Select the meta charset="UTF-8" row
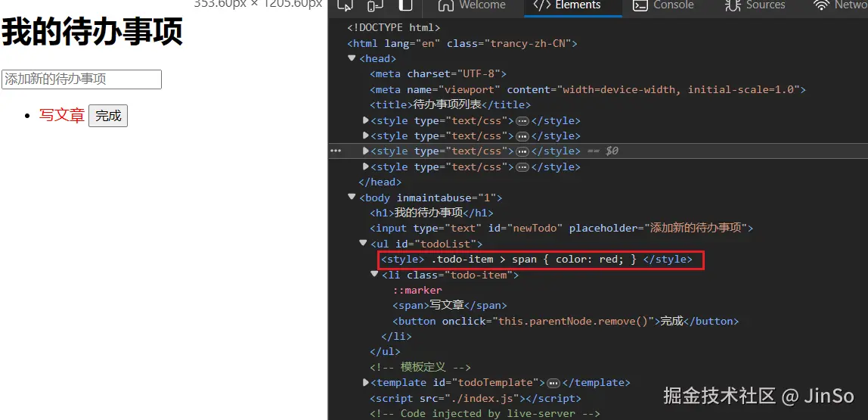The width and height of the screenshot is (868, 420). click(x=438, y=73)
